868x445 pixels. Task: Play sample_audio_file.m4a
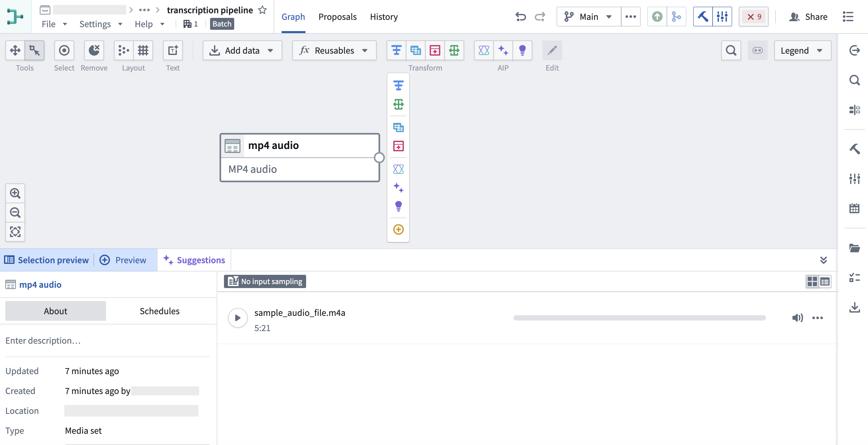coord(238,318)
